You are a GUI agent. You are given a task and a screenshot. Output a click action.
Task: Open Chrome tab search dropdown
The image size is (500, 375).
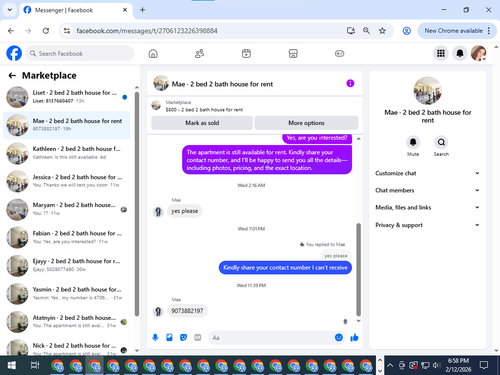coord(10,10)
